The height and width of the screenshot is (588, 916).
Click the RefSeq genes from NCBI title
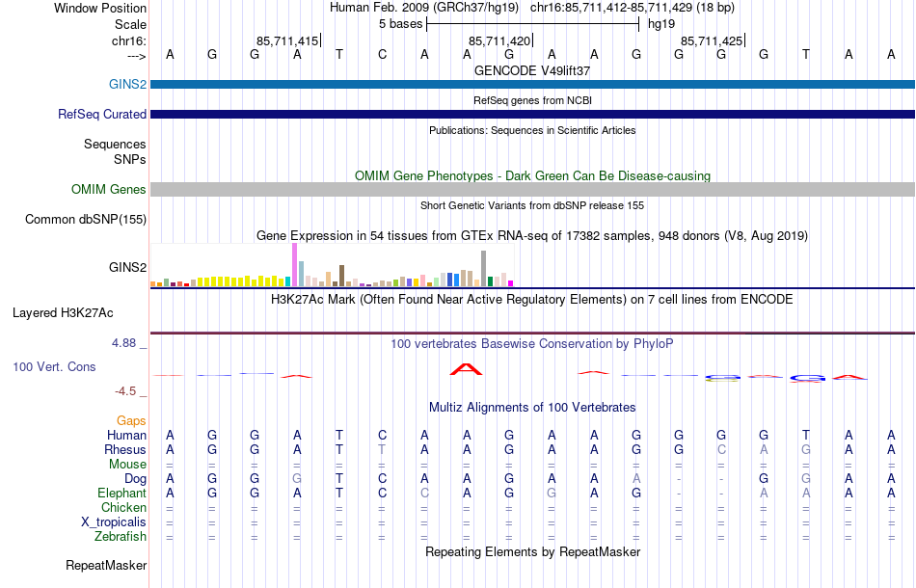[532, 100]
